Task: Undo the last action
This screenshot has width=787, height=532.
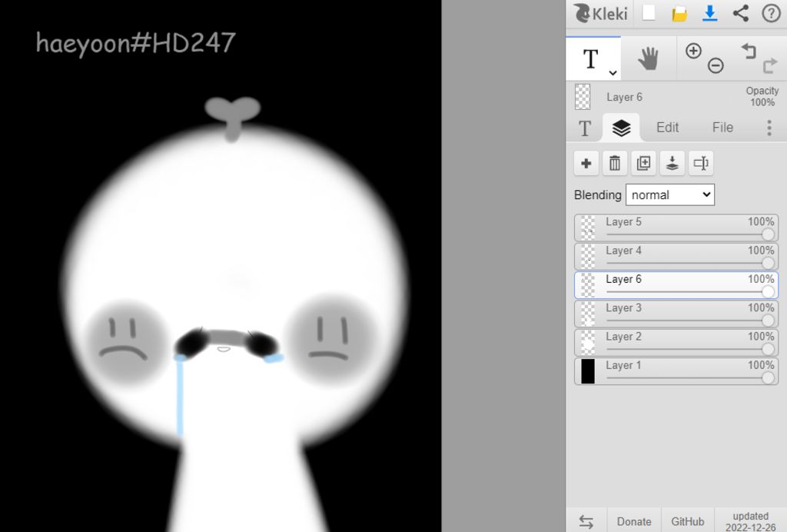Action: 749,51
